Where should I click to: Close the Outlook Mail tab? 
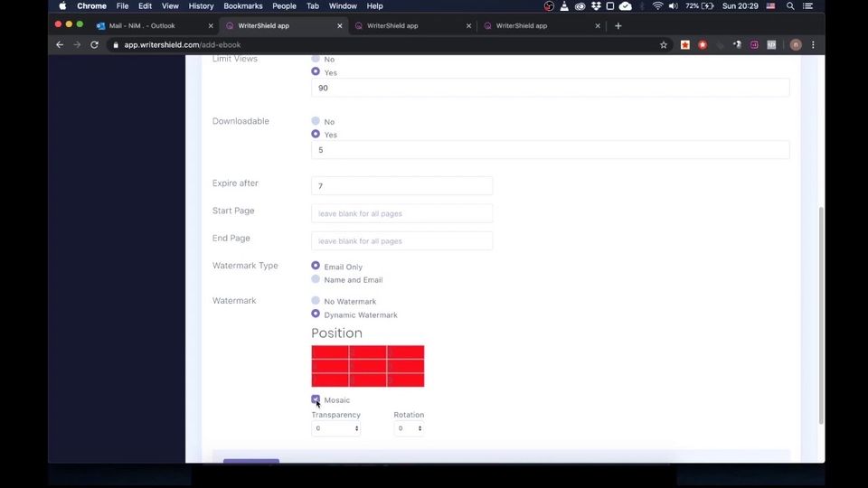point(211,25)
